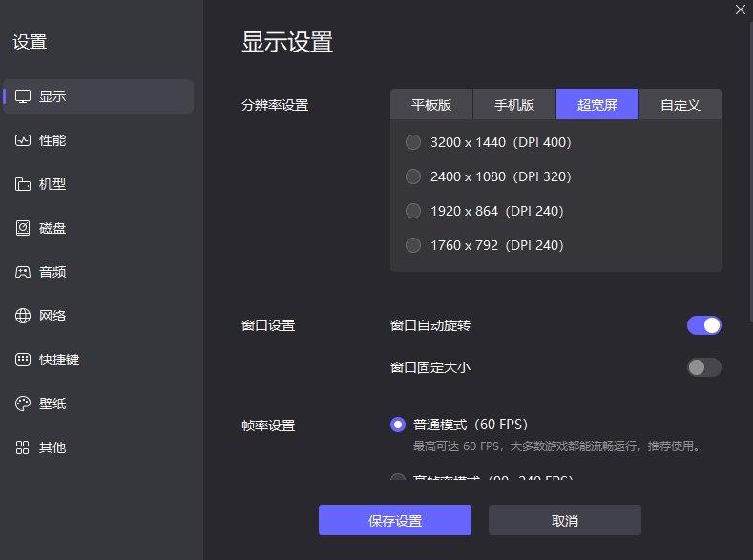Viewport: 753px width, 560px height.
Task: Open the 快捷键 settings section
Action: [x=98, y=360]
